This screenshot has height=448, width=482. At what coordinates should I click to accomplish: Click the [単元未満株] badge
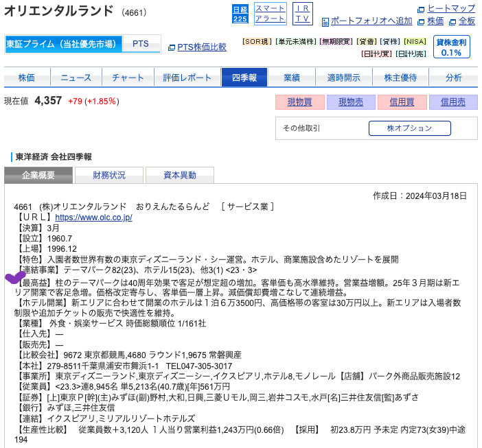point(296,41)
